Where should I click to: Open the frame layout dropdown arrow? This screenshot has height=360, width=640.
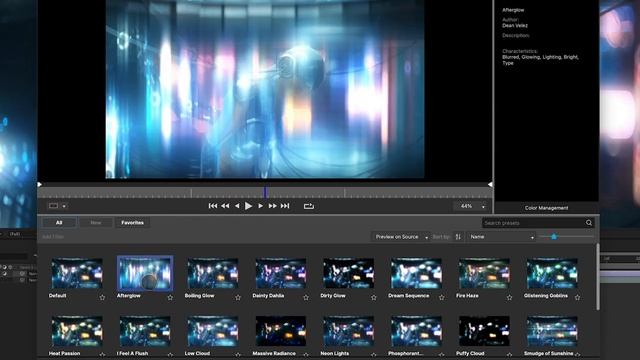point(64,206)
